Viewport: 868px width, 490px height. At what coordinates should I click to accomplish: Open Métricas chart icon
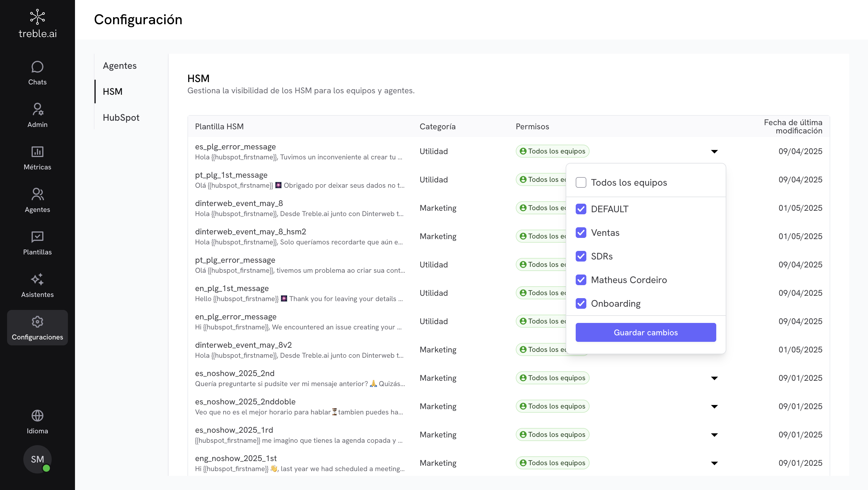pos(37,152)
